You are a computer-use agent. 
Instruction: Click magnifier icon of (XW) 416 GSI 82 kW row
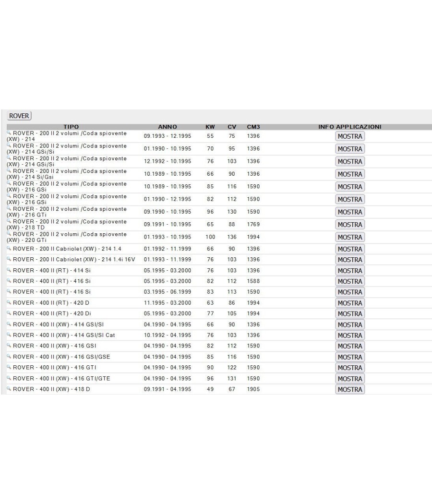tap(9, 345)
